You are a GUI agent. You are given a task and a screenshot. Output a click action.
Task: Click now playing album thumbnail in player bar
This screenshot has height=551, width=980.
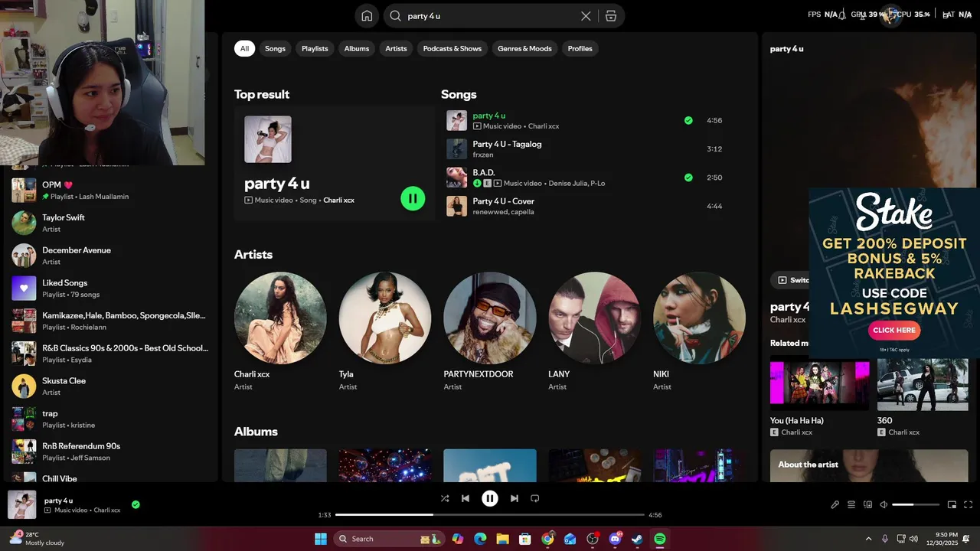(x=22, y=505)
